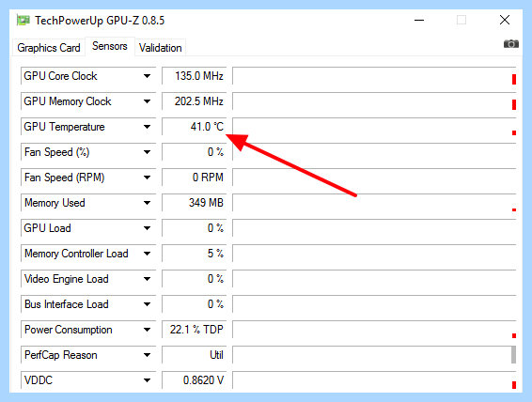Expand the Fan Speed (%) dropdown
Viewport: 532px width, 402px height.
pyautogui.click(x=147, y=152)
